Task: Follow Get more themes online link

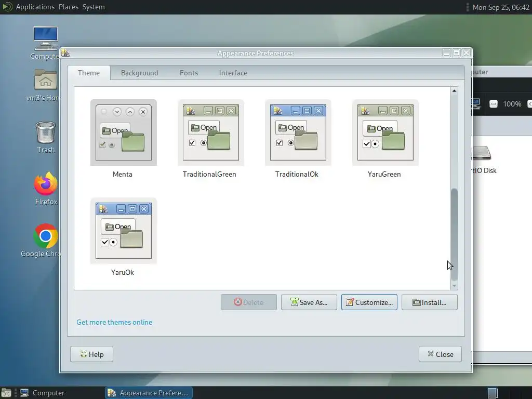Action: click(x=114, y=322)
